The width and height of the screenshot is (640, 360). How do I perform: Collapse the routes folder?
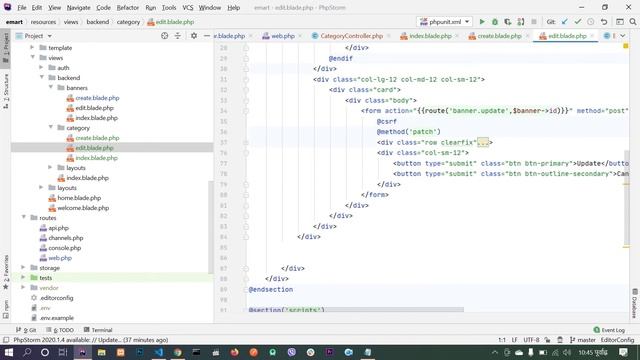click(23, 218)
